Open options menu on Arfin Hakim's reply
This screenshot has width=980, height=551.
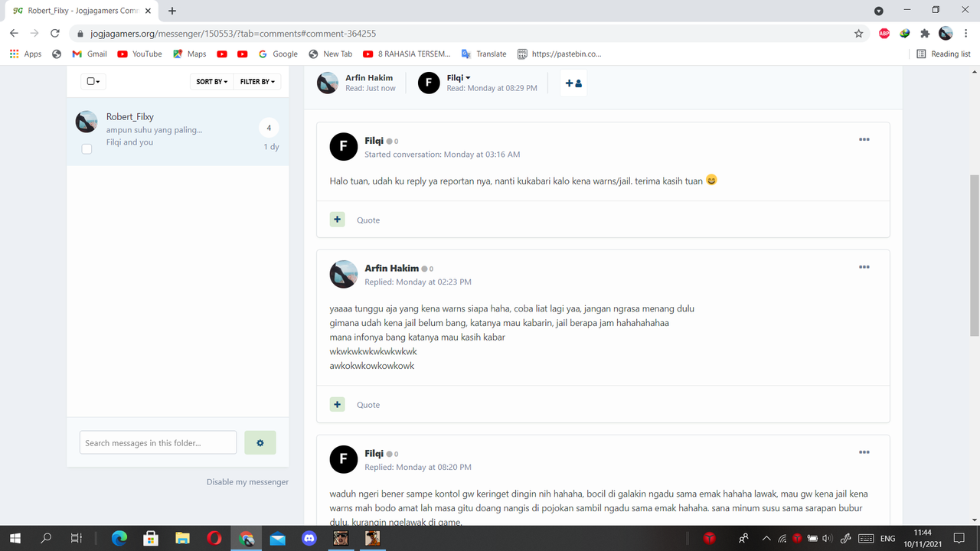tap(864, 267)
